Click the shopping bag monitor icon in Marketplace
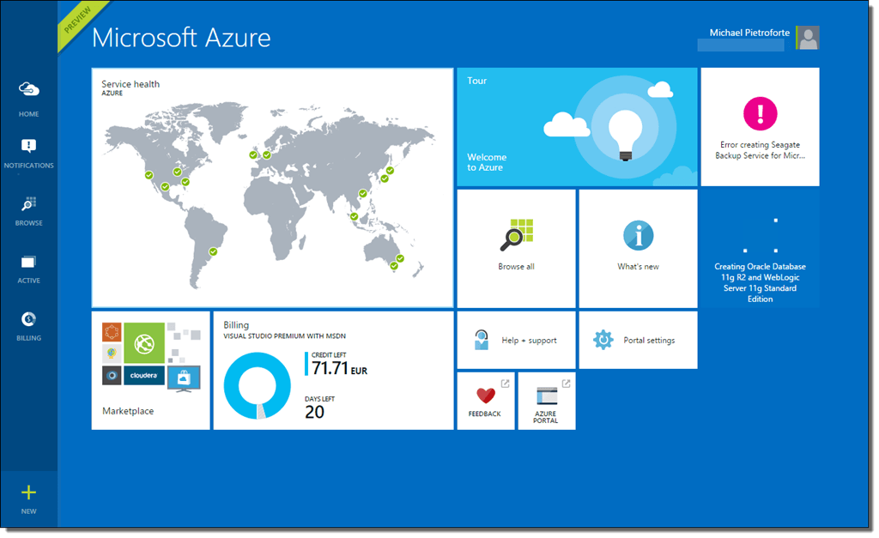Viewport: 879px width, 538px height. click(x=184, y=378)
